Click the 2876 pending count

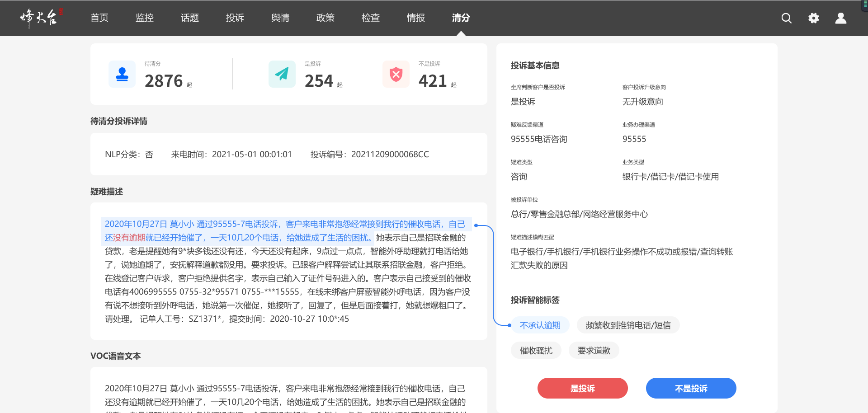click(164, 81)
